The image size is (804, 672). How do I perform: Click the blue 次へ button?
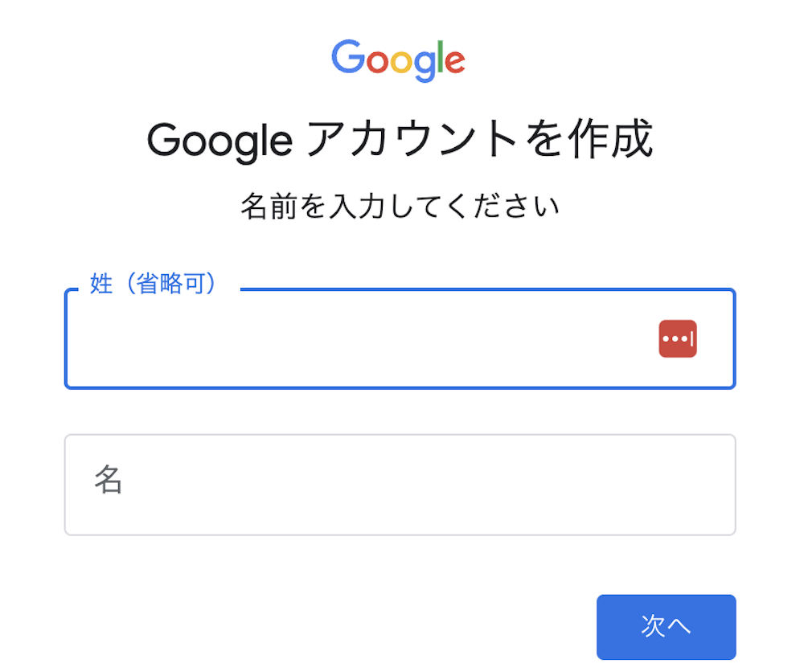666,627
